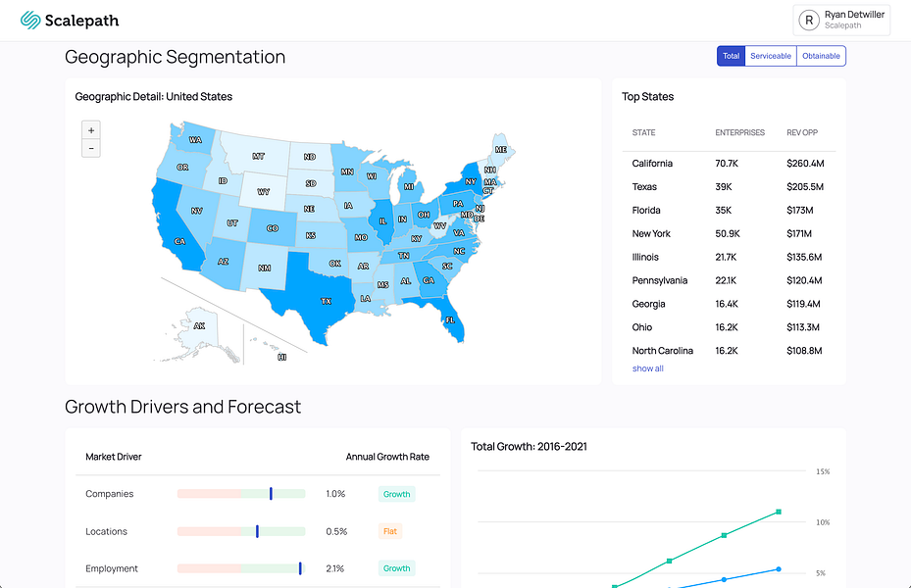Click the Locations growth rate slider marker
911x588 pixels.
(257, 531)
